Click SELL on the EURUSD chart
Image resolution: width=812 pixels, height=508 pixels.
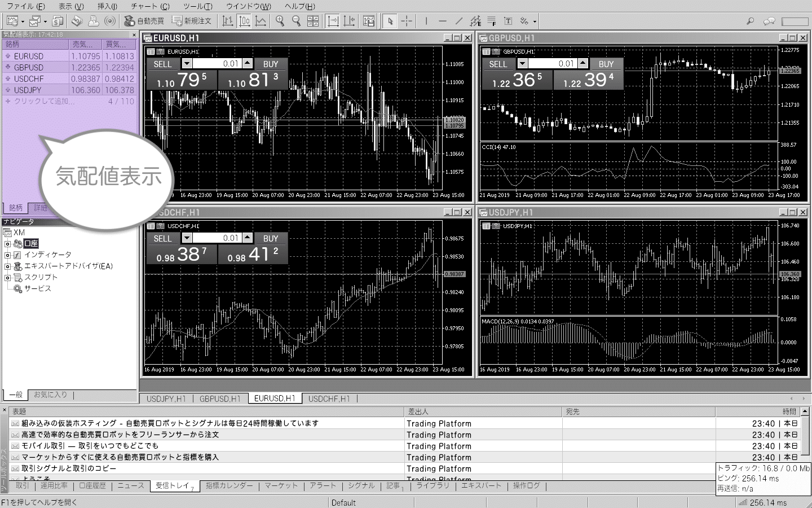pyautogui.click(x=163, y=64)
